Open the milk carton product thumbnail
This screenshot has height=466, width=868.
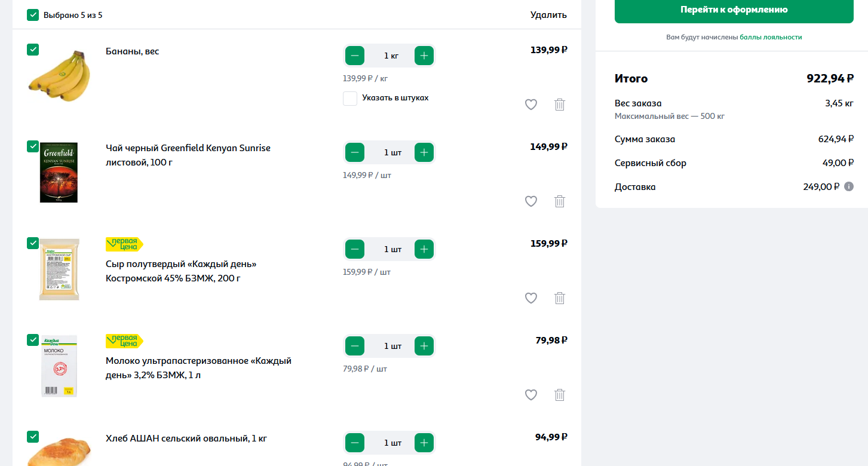(x=59, y=366)
